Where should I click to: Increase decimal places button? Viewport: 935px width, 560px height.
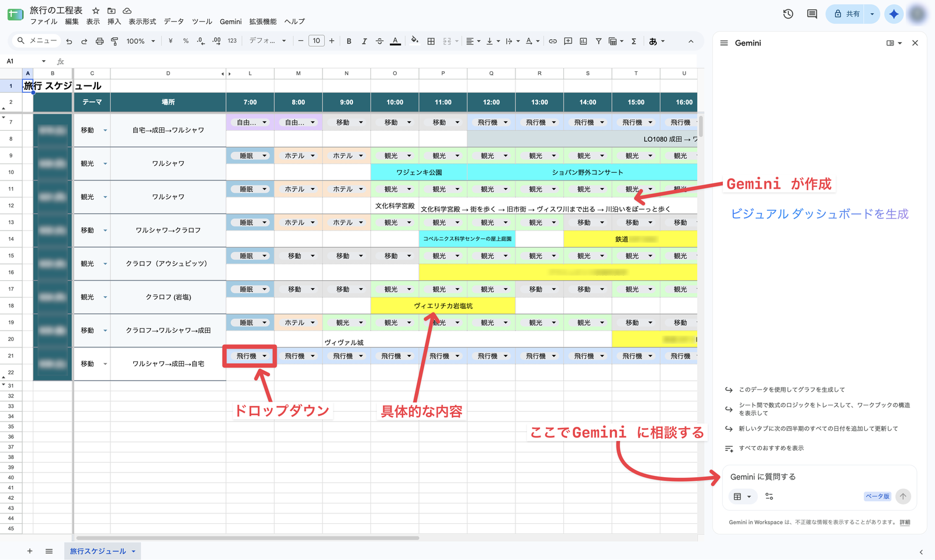[x=216, y=41]
